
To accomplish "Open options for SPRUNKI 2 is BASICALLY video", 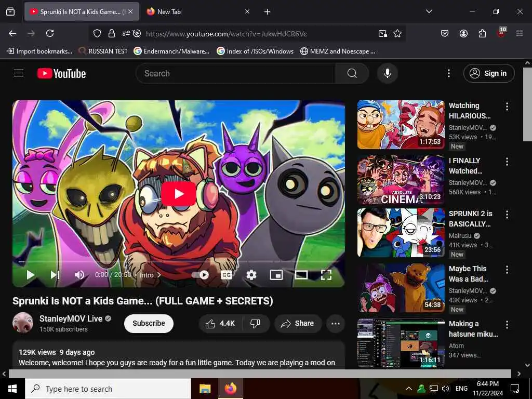I will click(507, 214).
